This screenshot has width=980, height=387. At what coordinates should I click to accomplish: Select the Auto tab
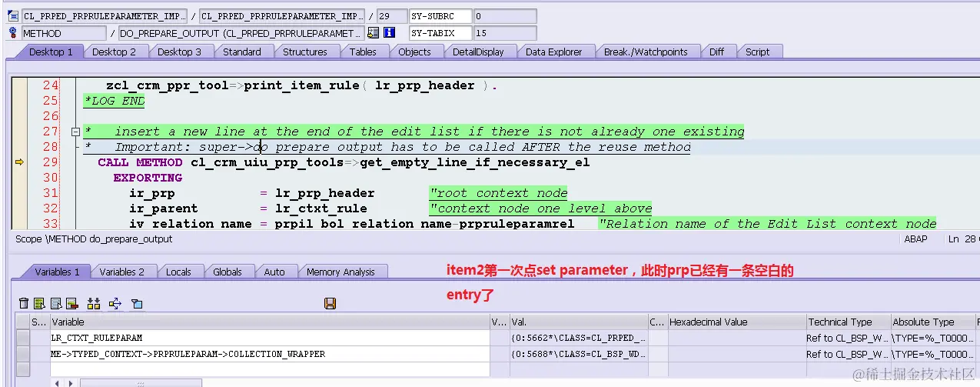pyautogui.click(x=274, y=272)
